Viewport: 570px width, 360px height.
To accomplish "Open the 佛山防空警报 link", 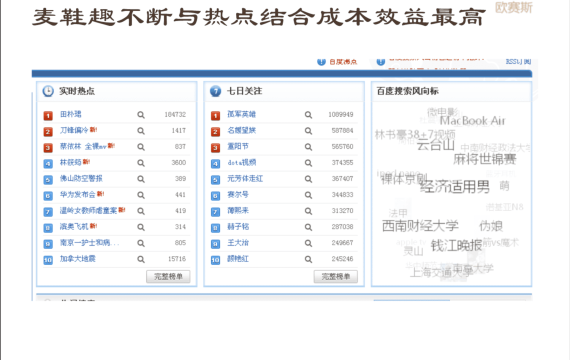I will pyautogui.click(x=81, y=179).
